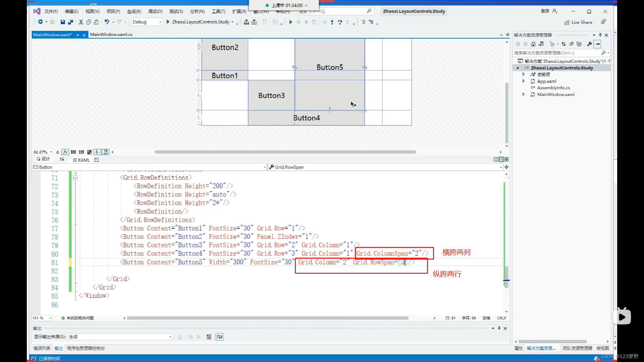Pin the Solution Explorer panel

click(x=600, y=35)
